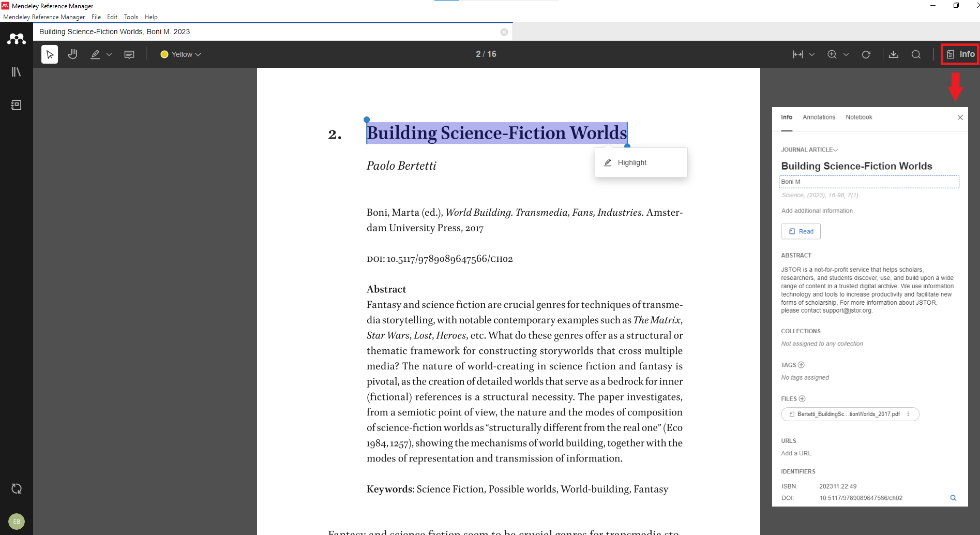This screenshot has height=535, width=980.
Task: Open the Mendeley Reference Manager menu
Action: (44, 17)
